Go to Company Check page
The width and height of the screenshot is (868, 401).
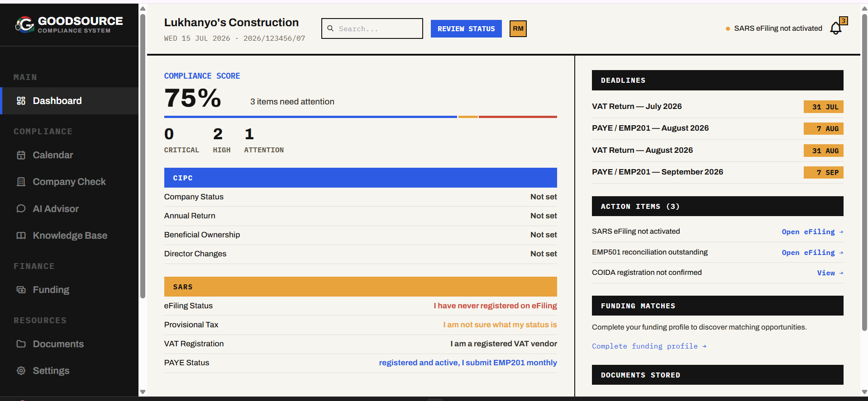click(x=70, y=182)
